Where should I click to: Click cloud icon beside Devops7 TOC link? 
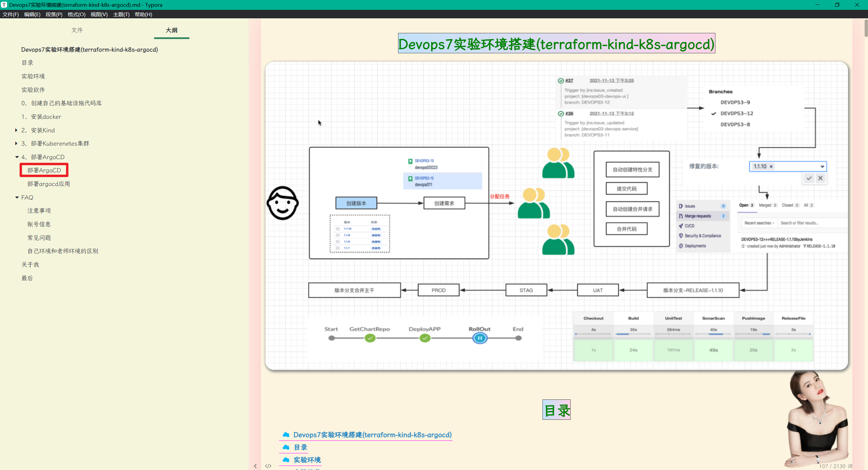coord(286,435)
